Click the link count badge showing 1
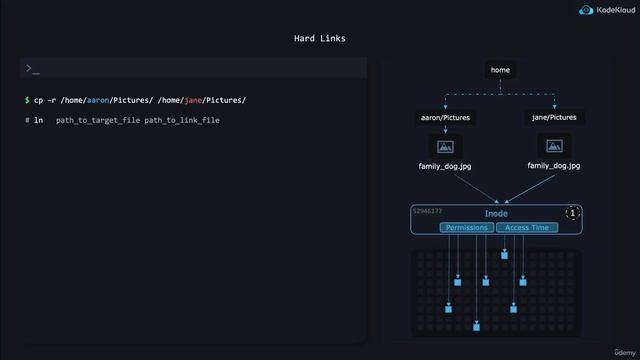The image size is (640, 360). point(573,213)
